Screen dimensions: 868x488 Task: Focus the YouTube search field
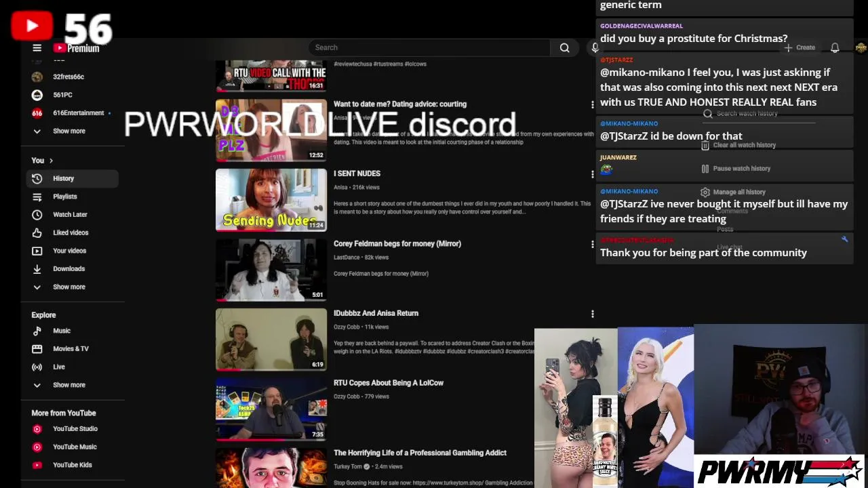tap(430, 47)
